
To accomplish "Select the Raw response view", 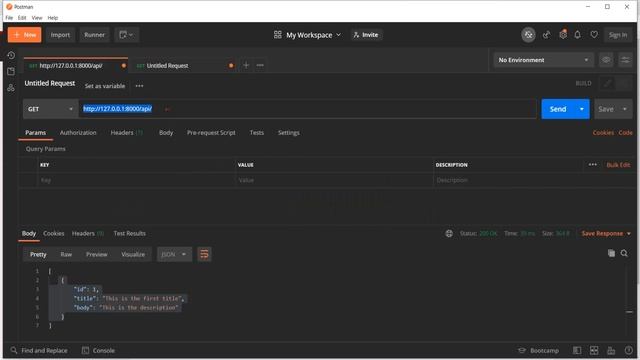I will click(66, 254).
